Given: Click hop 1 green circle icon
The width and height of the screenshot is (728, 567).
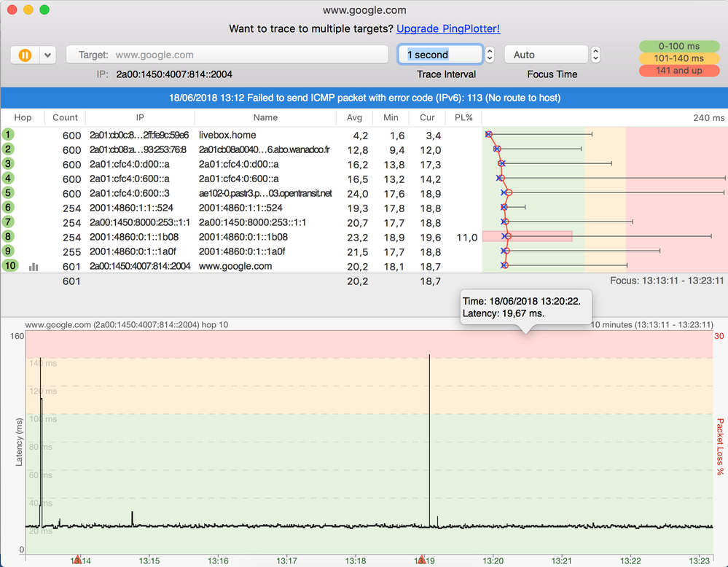Looking at the screenshot, I should click(x=8, y=135).
